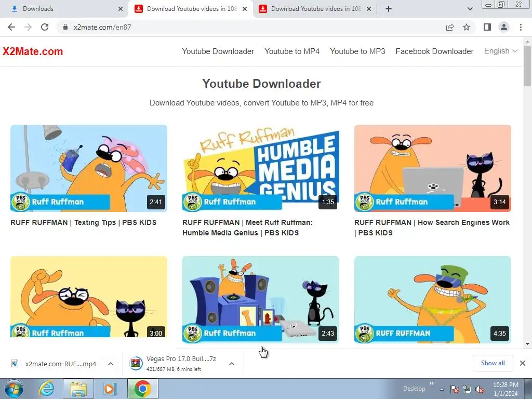Open the share this page icon
Screen dimensions: 532x399
(x=450, y=27)
